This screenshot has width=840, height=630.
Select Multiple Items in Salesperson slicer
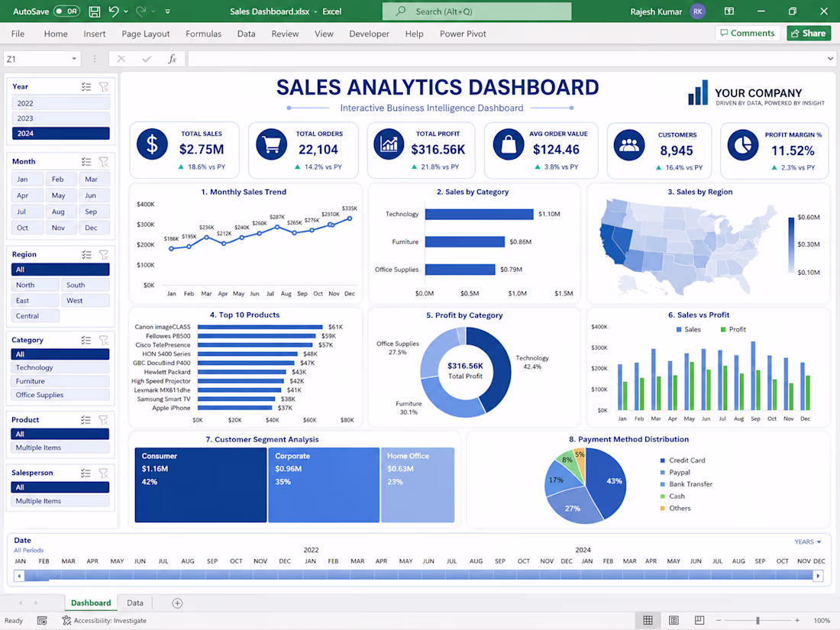coord(60,502)
